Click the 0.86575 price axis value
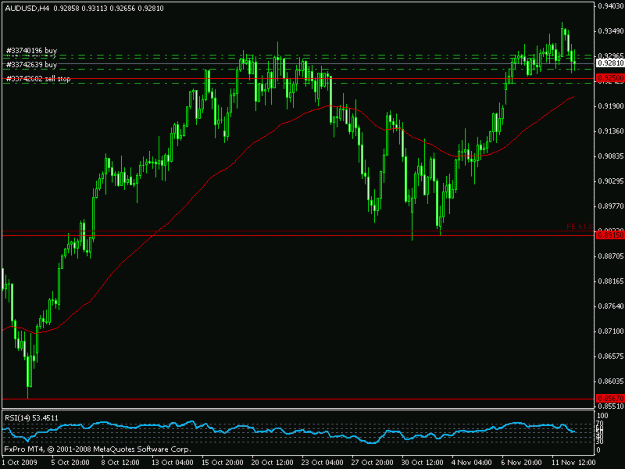The width and height of the screenshot is (625, 469). point(611,356)
